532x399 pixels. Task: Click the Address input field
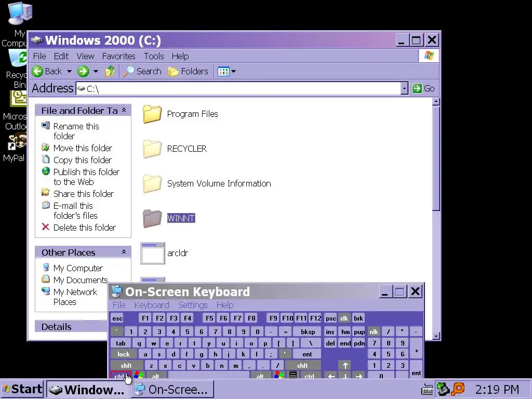(x=238, y=88)
